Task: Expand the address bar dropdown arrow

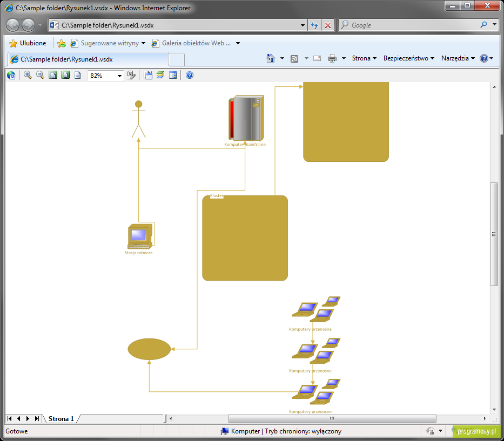Action: click(303, 25)
